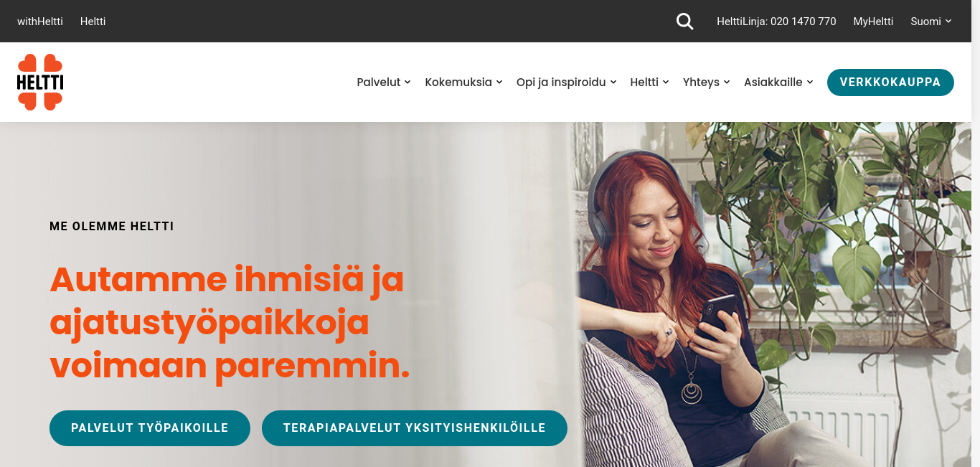
Task: Click the chevron beside Asiakkaille
Action: [x=810, y=82]
